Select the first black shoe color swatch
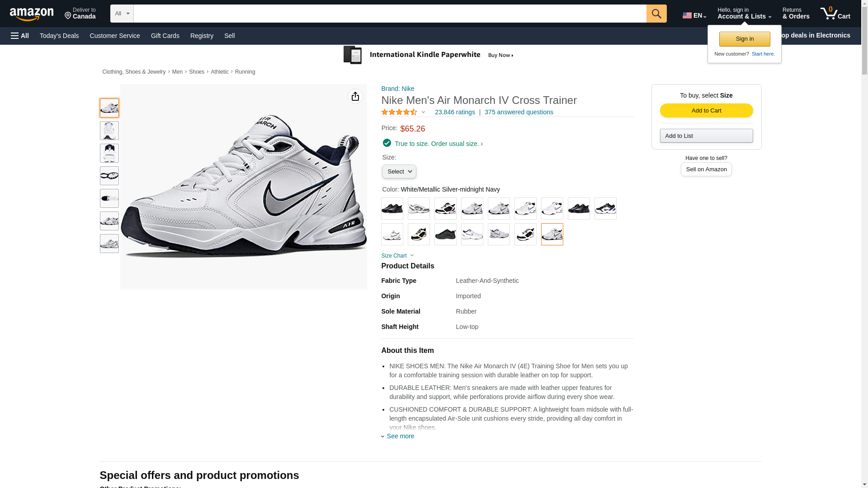The height and width of the screenshot is (488, 868). (392, 208)
